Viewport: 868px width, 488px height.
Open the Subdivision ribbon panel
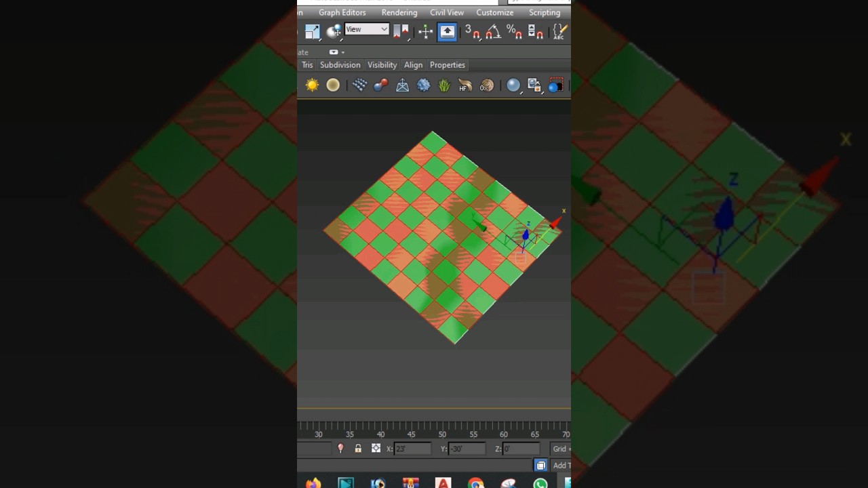[x=340, y=65]
